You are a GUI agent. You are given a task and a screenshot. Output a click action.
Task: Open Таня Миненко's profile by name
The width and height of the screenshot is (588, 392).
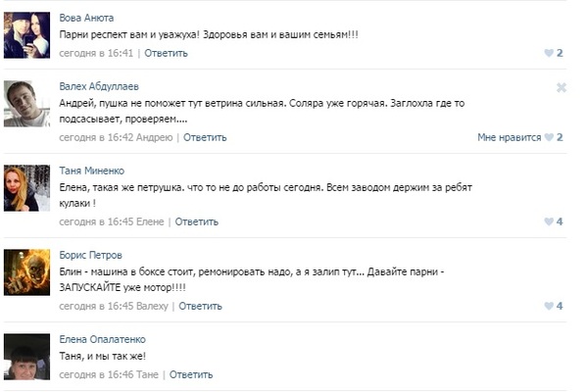coord(96,171)
